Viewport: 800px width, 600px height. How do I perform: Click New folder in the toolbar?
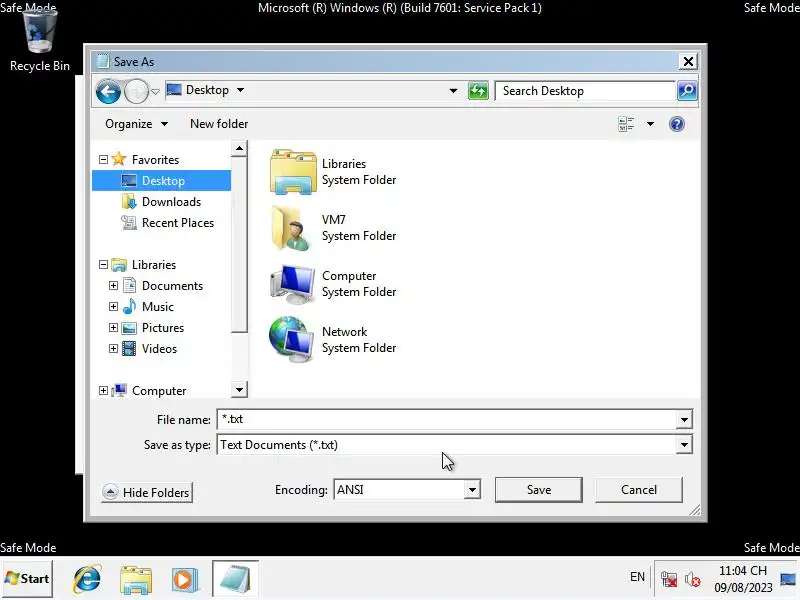point(219,124)
